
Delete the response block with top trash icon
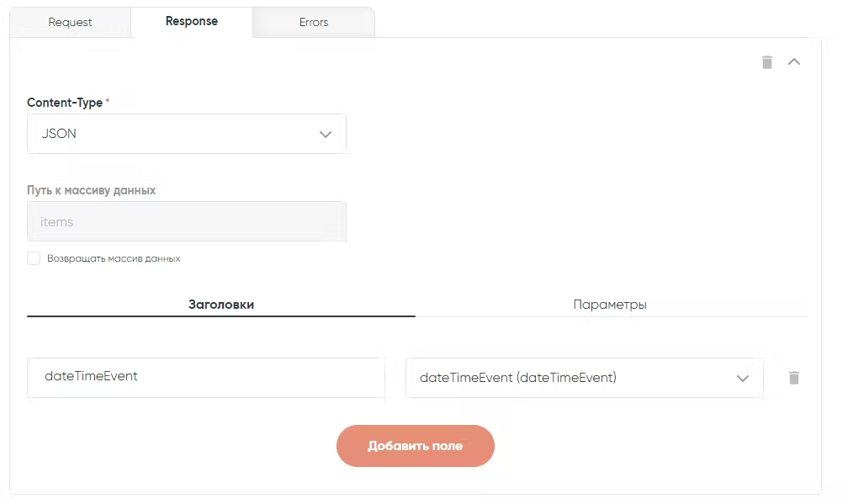click(766, 62)
